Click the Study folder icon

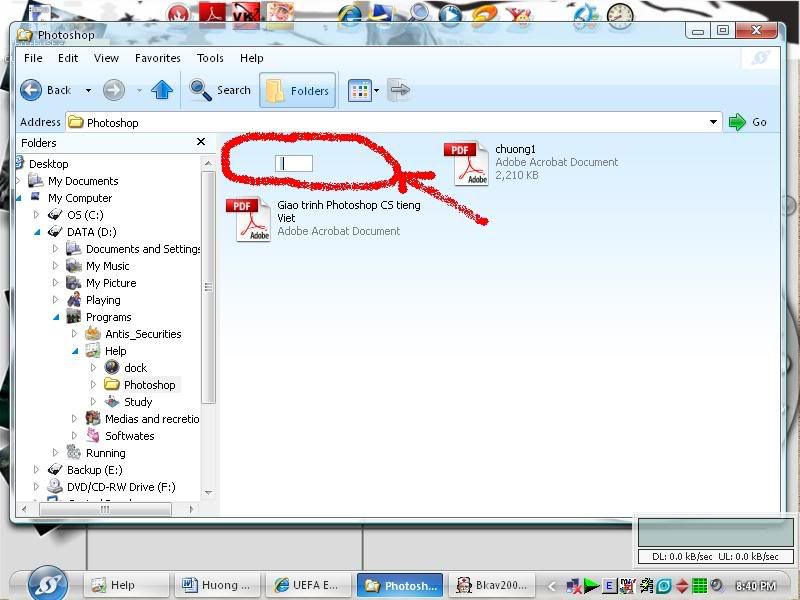click(112, 402)
